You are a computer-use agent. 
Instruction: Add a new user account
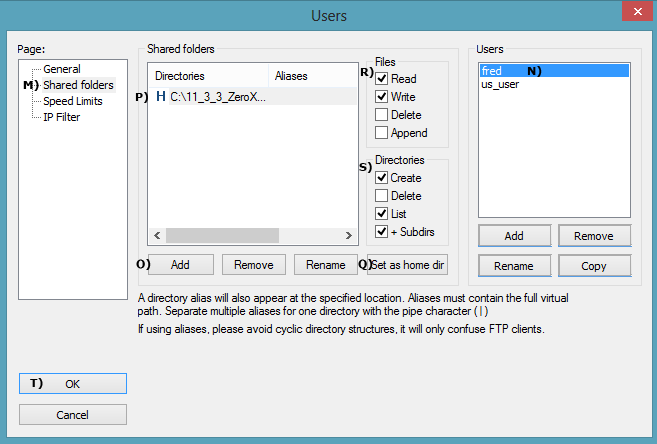click(515, 236)
